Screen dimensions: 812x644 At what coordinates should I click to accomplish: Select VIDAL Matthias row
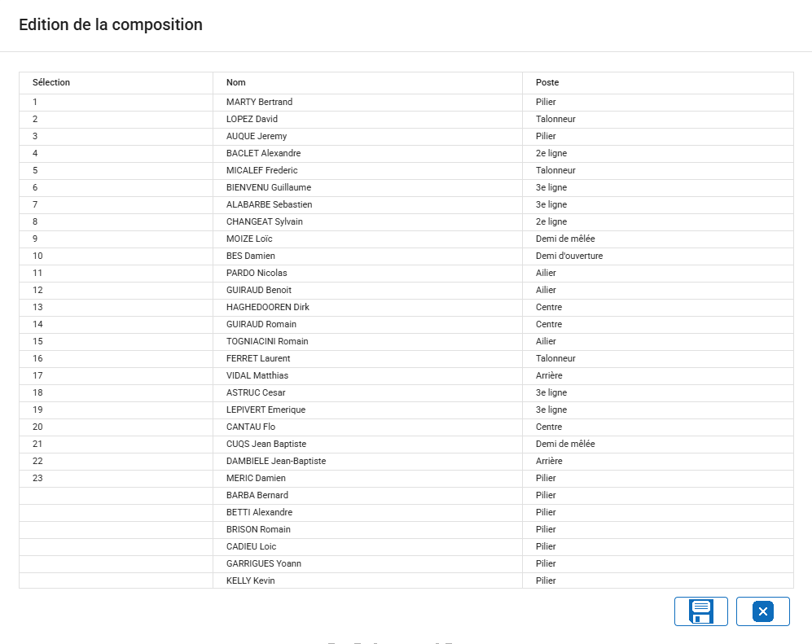coord(257,375)
